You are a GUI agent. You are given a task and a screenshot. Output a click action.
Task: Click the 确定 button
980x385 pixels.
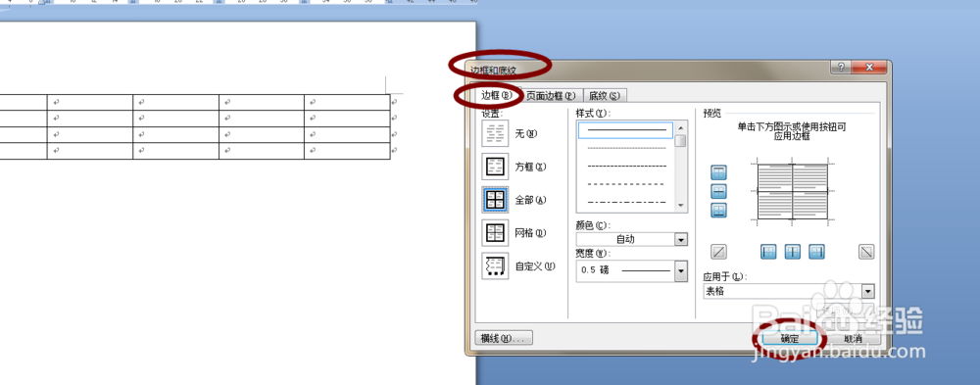point(789,338)
